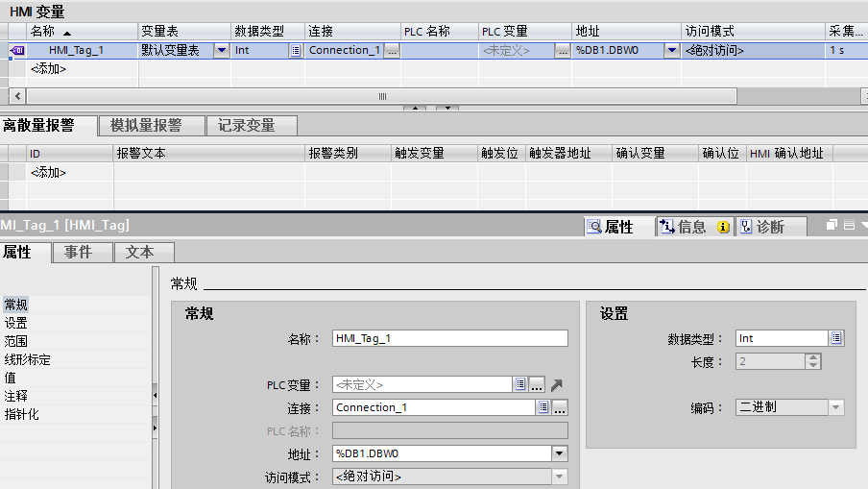Image resolution: width=868 pixels, height=489 pixels.
Task: Select 范围 in the property navigation
Action: (16, 341)
